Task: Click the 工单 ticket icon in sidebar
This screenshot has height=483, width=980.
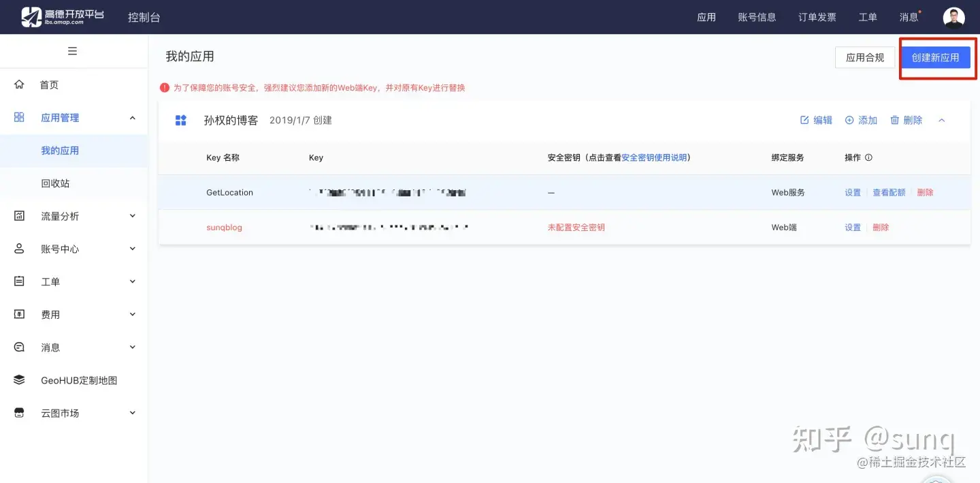Action: tap(19, 281)
